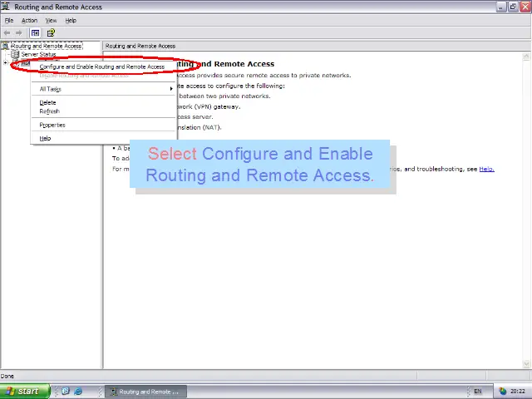Click the Routing and Remote taskbar button
532x399 pixels.
146,392
